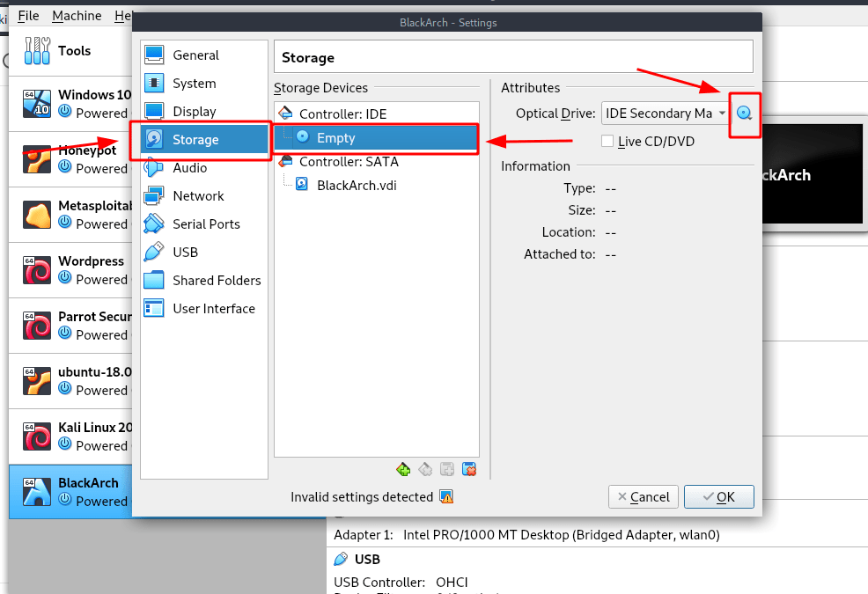Click the add storage attachment icon

pyautogui.click(x=447, y=469)
